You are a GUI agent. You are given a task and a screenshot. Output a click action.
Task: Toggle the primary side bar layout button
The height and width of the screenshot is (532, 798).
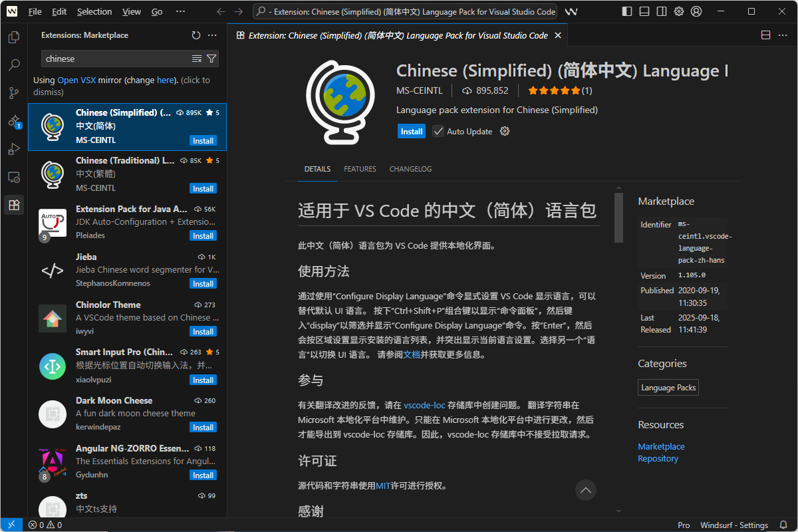[x=627, y=11]
